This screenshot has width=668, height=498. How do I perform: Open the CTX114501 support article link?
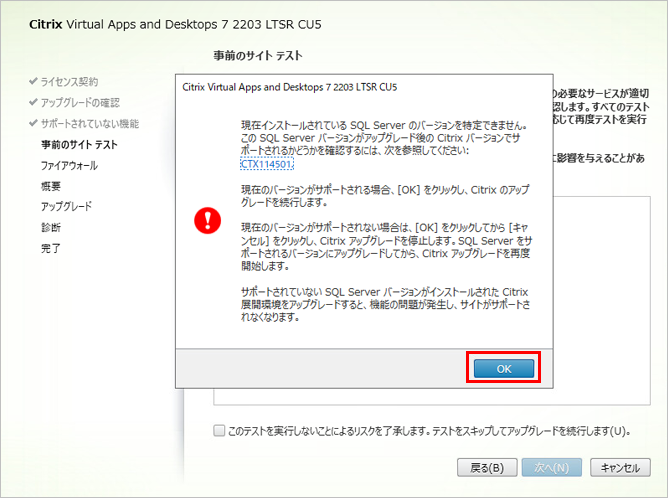[x=267, y=164]
